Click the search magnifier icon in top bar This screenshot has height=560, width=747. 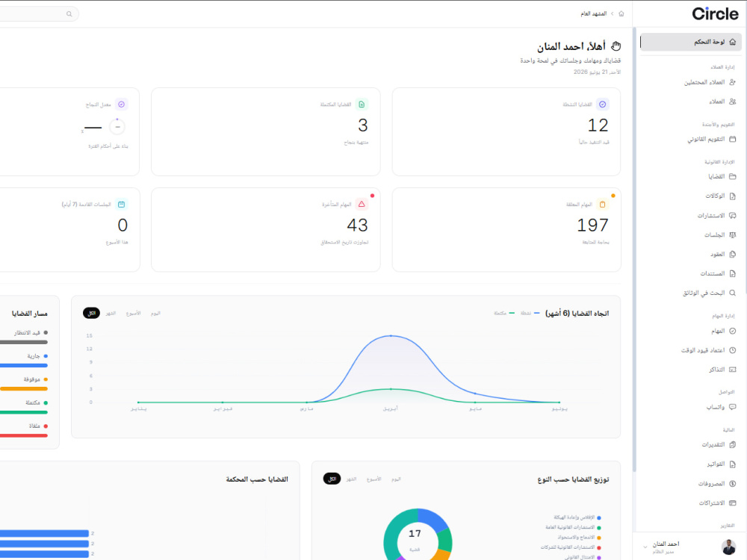pyautogui.click(x=69, y=13)
